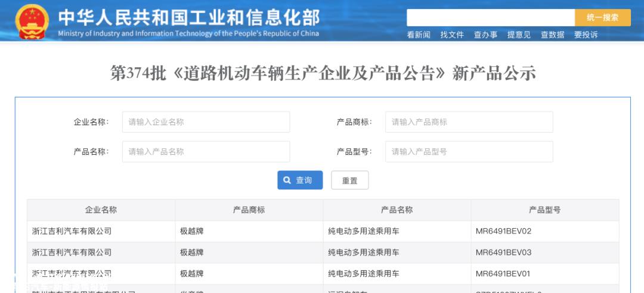Click the national emblem logo
Screen dimensions: 644x293
pos(32,21)
